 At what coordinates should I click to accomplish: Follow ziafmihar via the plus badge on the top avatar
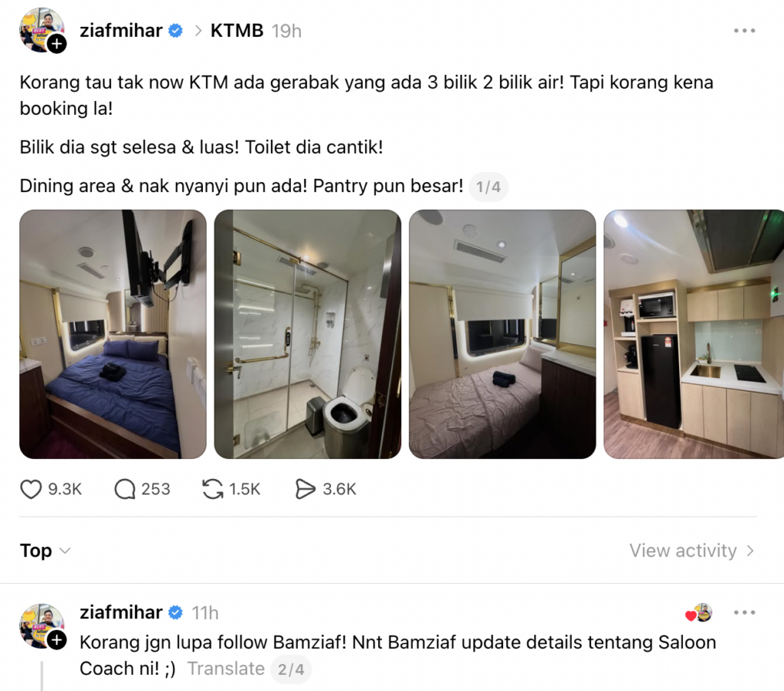tap(57, 44)
